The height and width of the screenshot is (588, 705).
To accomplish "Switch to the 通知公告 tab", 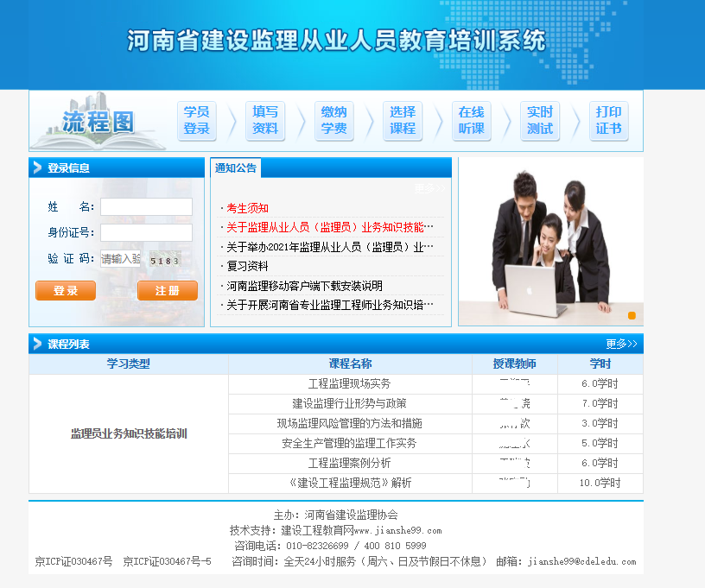I will pyautogui.click(x=236, y=168).
